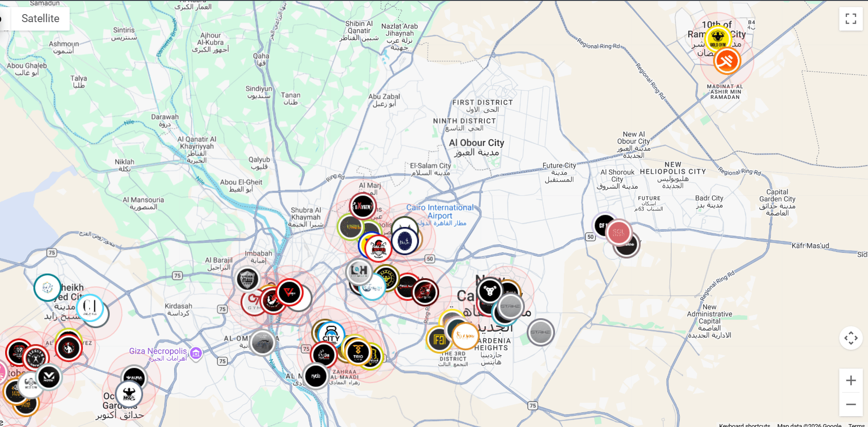Select the dark-red ringed marker near Ring Rd
Image resolution: width=868 pixels, height=427 pixels.
425,292
